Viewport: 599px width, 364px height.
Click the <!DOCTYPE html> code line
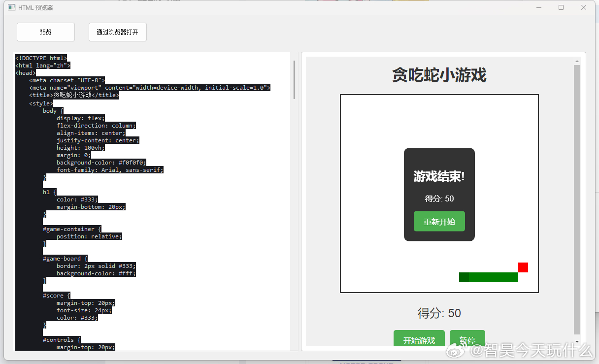(41, 58)
